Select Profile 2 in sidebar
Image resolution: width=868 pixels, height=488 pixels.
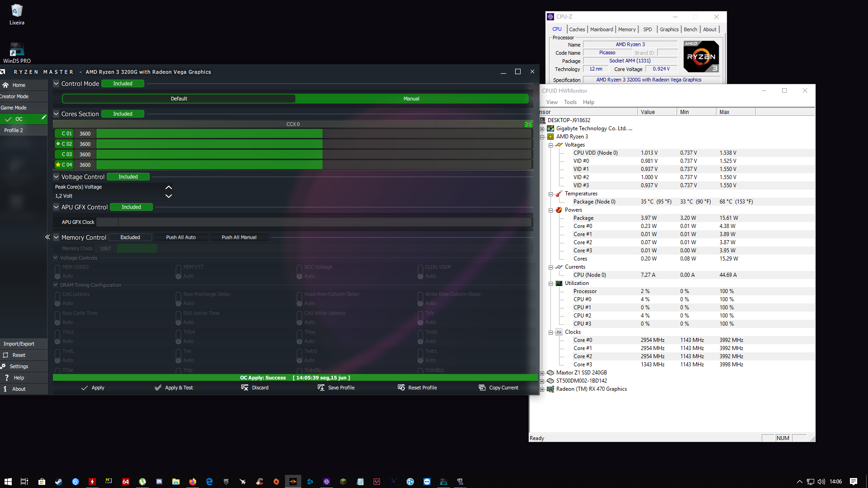[24, 130]
